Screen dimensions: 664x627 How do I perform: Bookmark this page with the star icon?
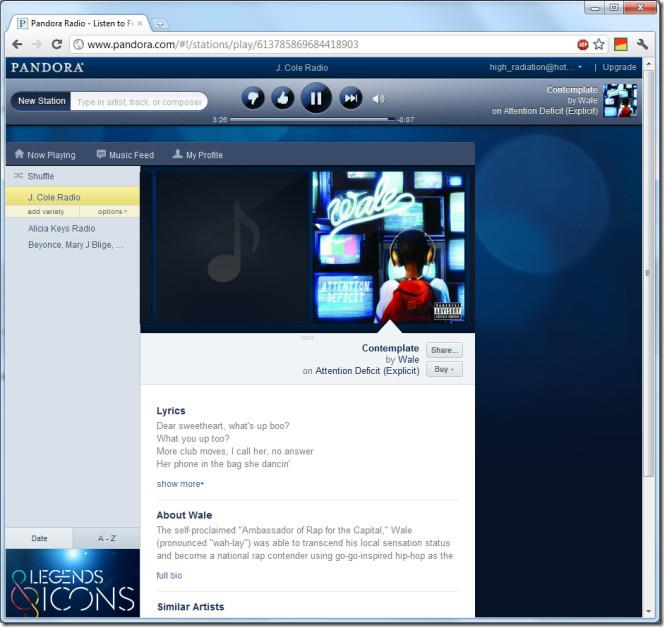click(599, 44)
